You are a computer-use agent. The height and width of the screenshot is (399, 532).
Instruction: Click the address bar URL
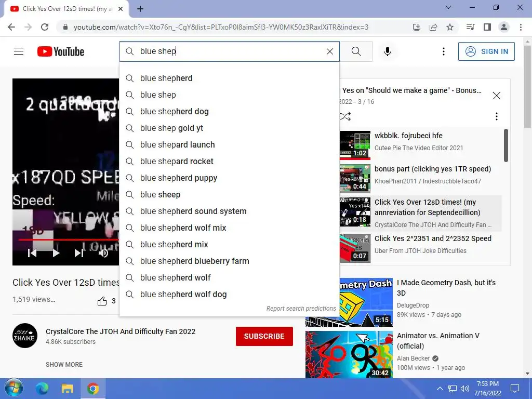(x=221, y=27)
